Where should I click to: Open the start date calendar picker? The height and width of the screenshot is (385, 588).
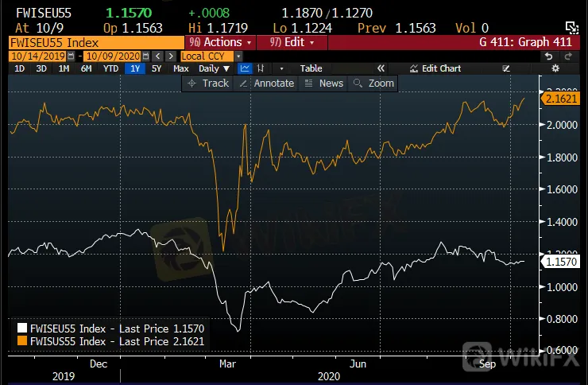coord(72,56)
